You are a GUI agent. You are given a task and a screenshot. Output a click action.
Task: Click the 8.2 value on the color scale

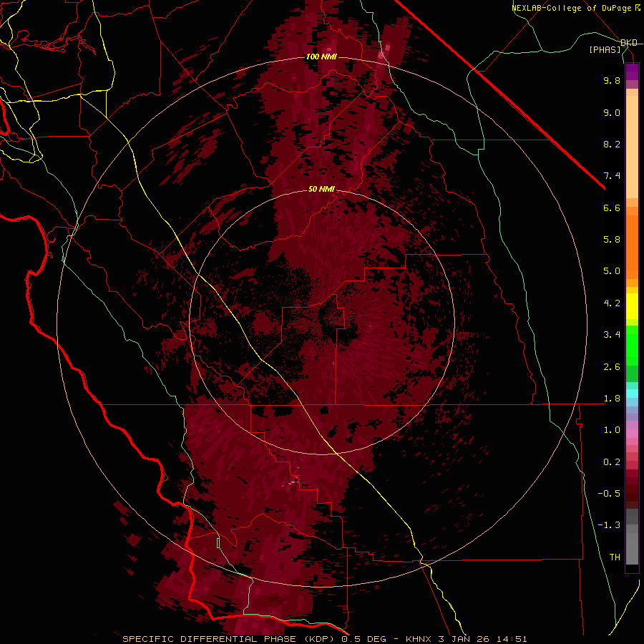coord(612,144)
